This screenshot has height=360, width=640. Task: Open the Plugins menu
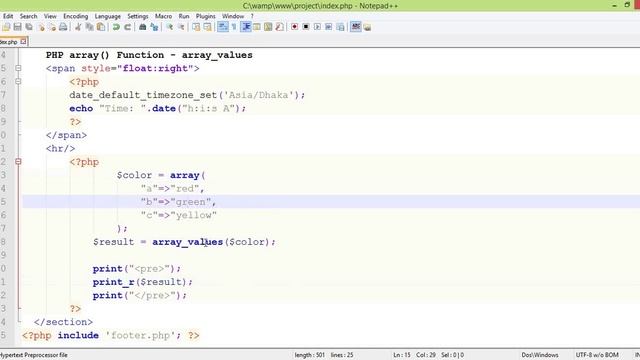click(x=205, y=16)
